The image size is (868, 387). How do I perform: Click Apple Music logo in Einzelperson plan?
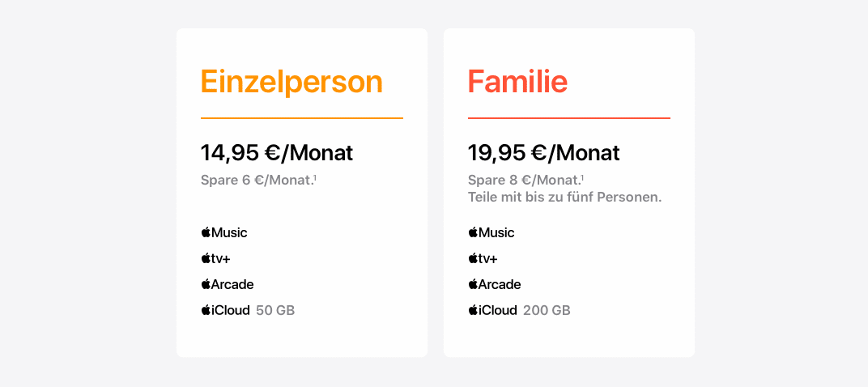coord(224,232)
